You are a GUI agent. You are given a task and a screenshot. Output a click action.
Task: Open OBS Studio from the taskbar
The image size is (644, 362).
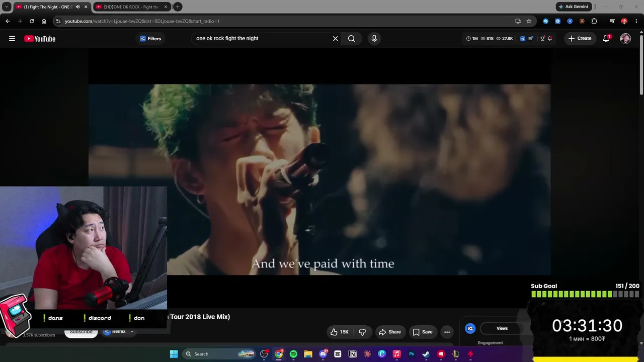click(x=264, y=354)
